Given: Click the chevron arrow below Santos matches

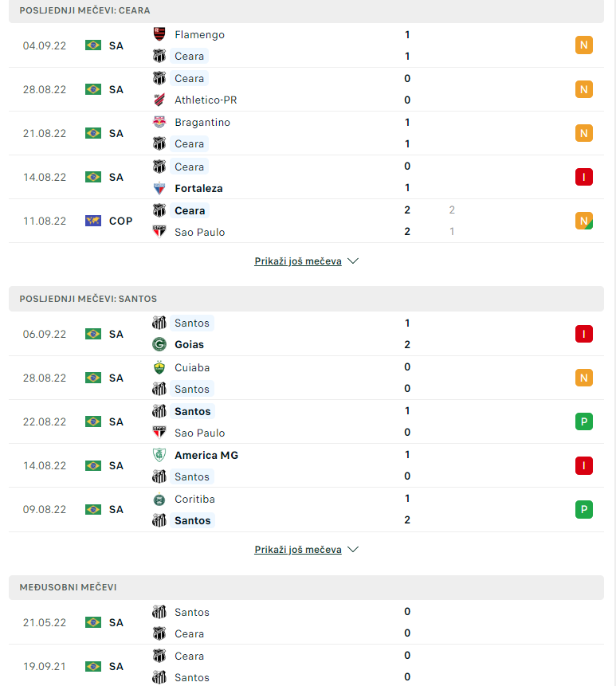Looking at the screenshot, I should coord(352,550).
